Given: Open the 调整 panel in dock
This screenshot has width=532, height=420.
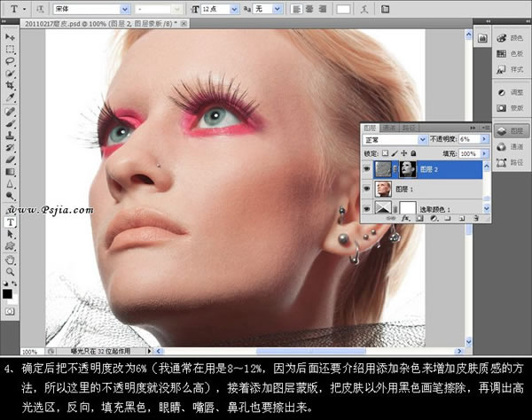Looking at the screenshot, I should click(x=511, y=92).
